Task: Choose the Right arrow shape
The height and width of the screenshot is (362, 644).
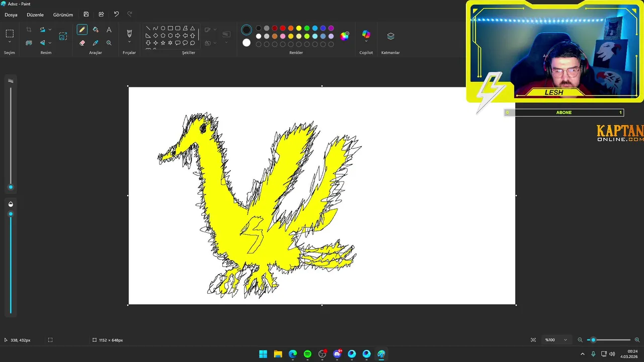Action: click(178, 36)
